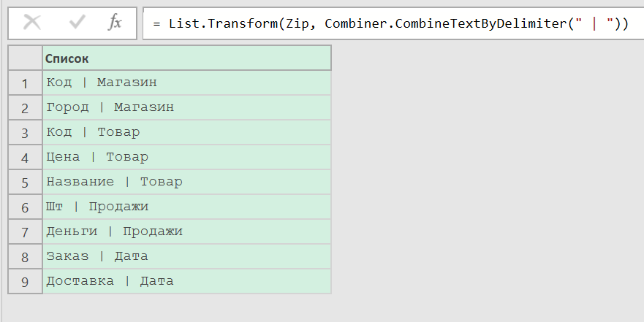Image resolution: width=644 pixels, height=322 pixels.
Task: Select the 'Деньги | Продажи' cell
Action: [x=114, y=231]
